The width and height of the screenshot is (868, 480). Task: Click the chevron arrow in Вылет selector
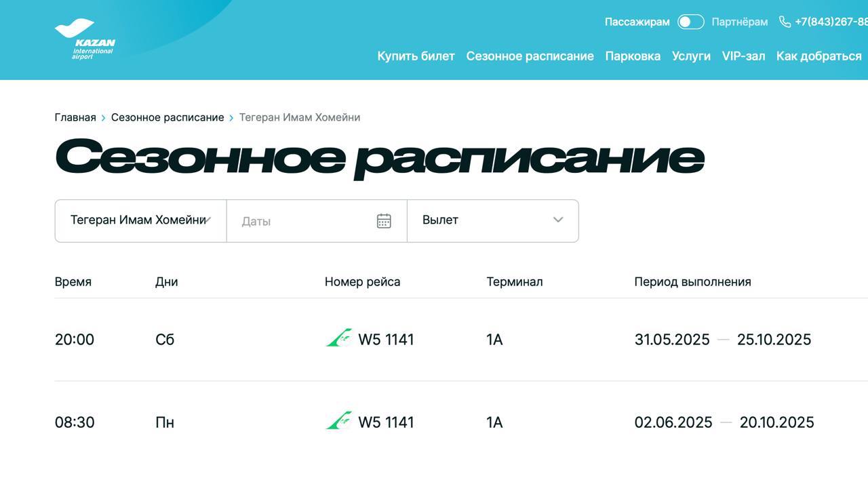pyautogui.click(x=558, y=220)
